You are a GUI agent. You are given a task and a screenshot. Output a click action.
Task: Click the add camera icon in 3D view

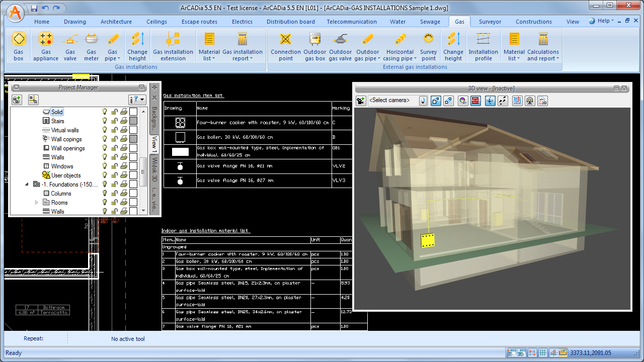[x=361, y=101]
